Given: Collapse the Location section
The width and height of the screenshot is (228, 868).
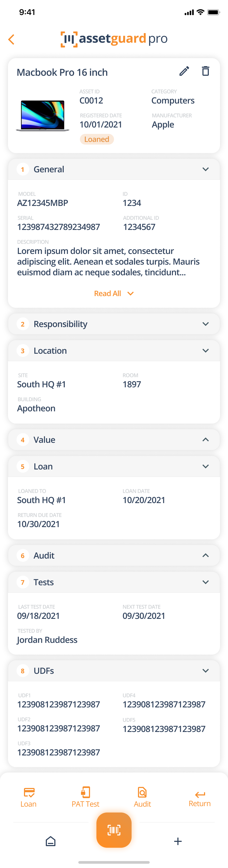Looking at the screenshot, I should click(x=205, y=351).
